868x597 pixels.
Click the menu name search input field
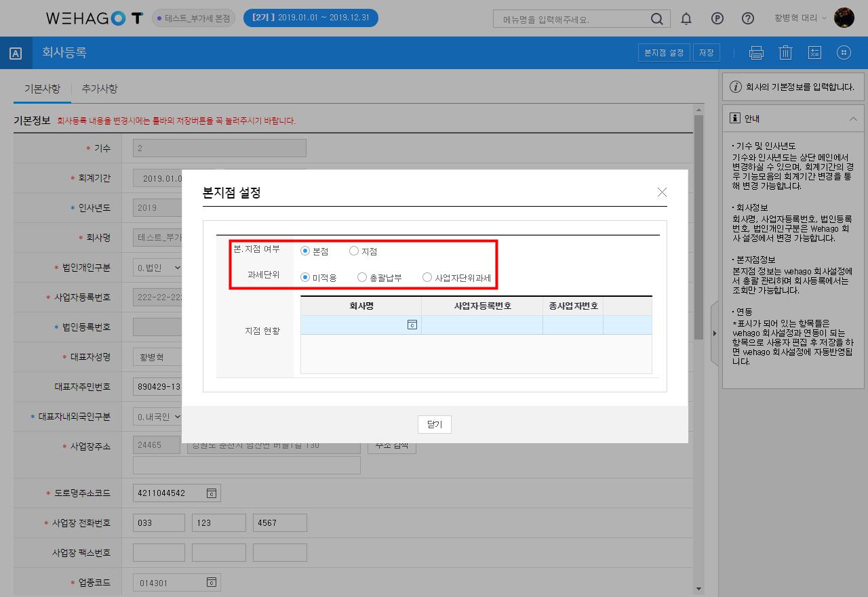pyautogui.click(x=573, y=19)
